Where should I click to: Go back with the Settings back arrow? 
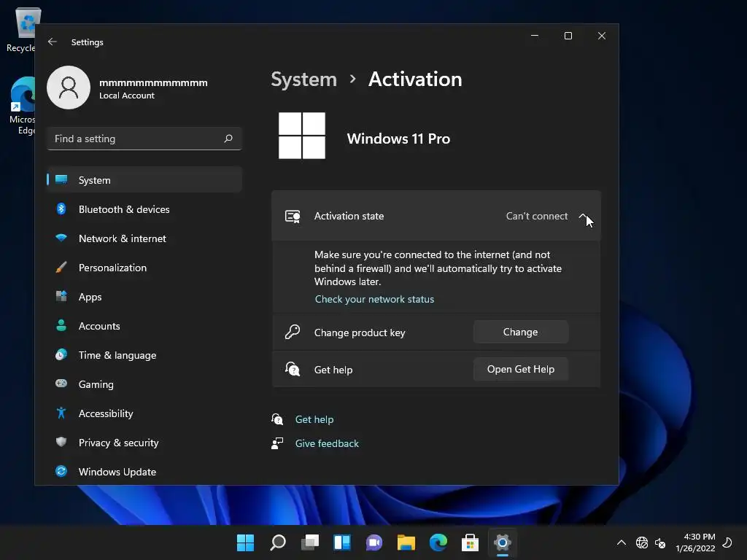pos(53,42)
